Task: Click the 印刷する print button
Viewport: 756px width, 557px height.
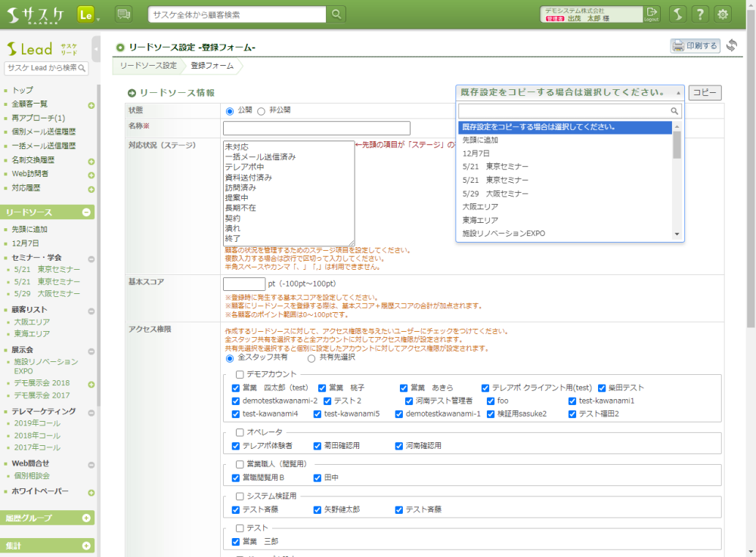Action: tap(695, 45)
